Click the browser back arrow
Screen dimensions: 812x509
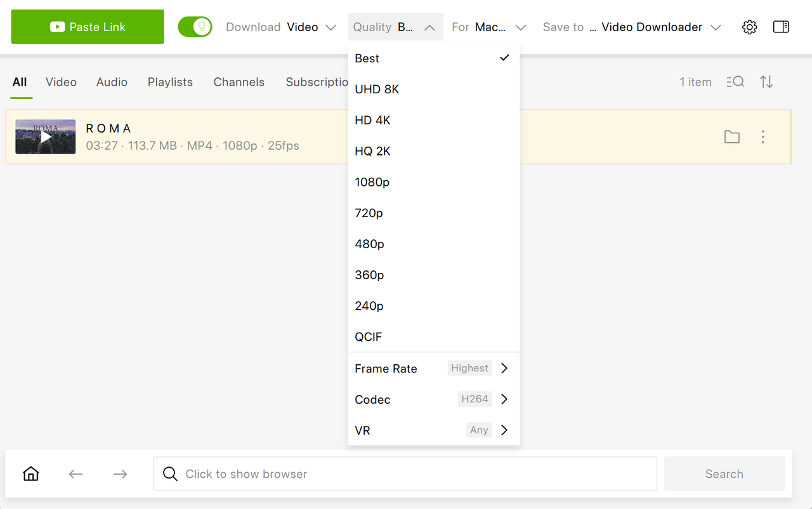click(75, 474)
